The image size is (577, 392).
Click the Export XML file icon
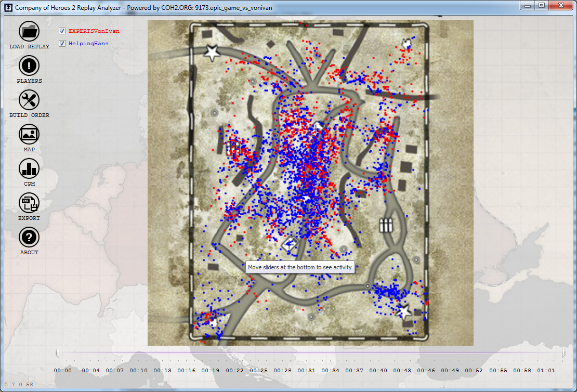coord(29,203)
